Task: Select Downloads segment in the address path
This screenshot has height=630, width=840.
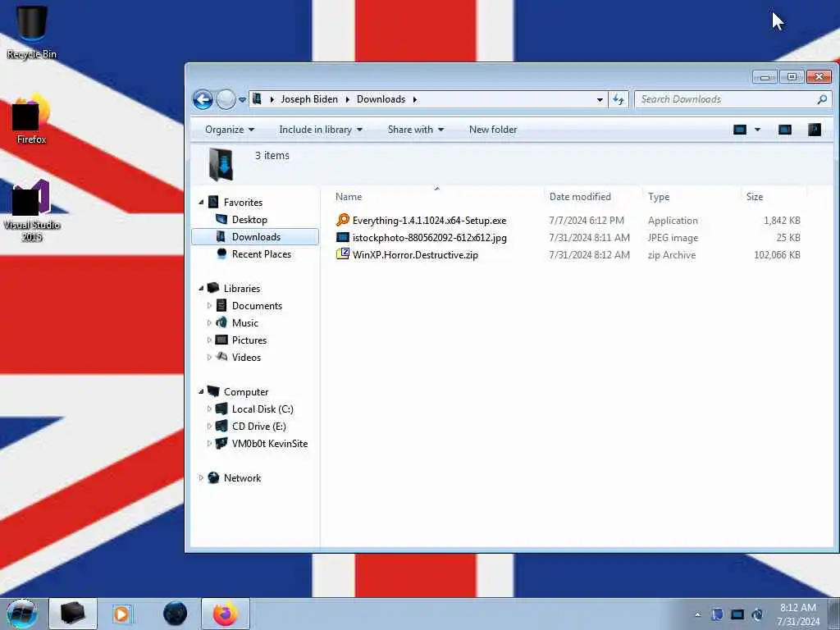Action: (381, 99)
